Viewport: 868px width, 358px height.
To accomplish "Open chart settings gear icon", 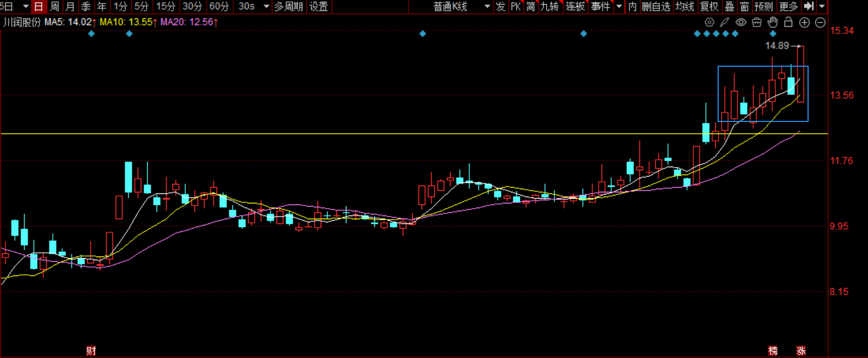I will point(709,22).
